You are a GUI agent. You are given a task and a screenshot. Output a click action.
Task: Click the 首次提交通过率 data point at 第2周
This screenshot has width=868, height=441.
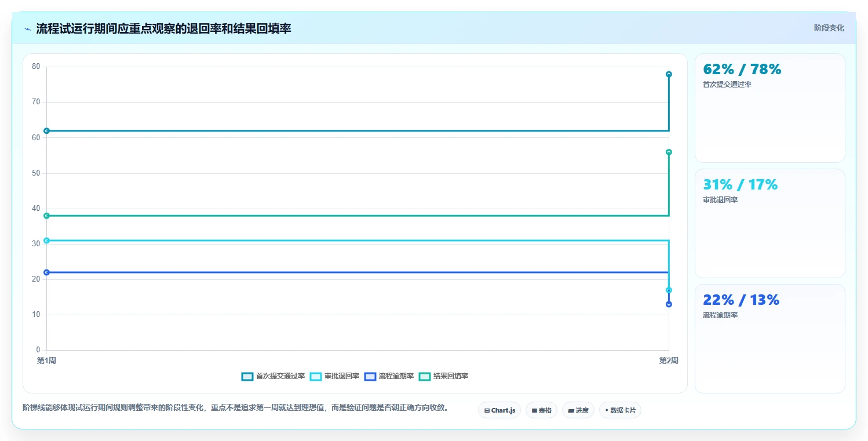[669, 74]
